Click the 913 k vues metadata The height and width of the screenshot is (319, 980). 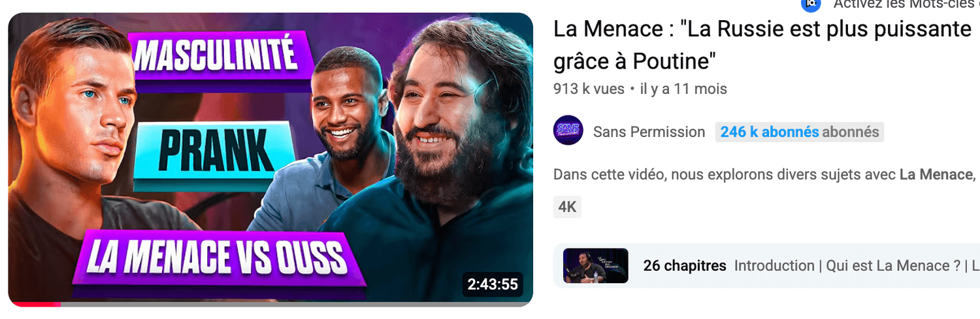click(x=589, y=89)
